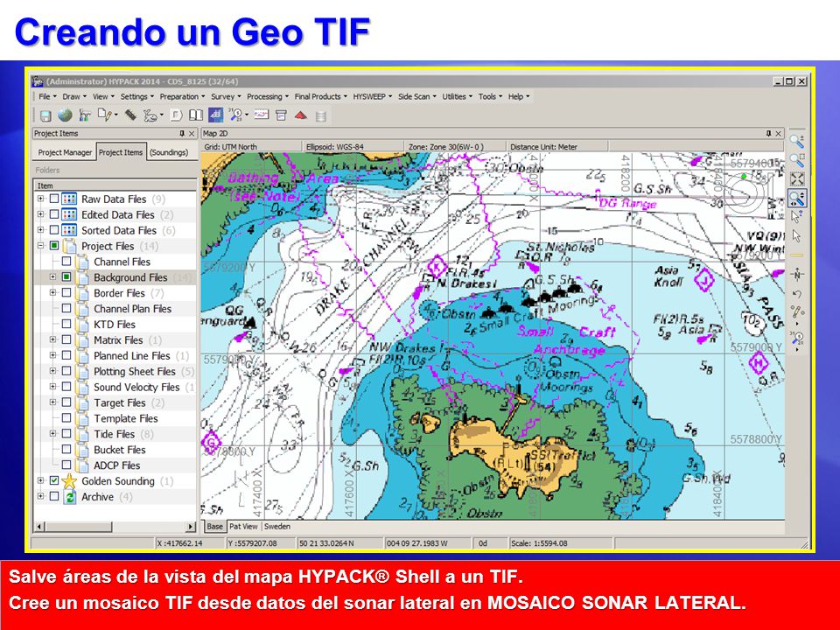
Task: Click the hardware setup toolbar icon
Action: (84, 115)
